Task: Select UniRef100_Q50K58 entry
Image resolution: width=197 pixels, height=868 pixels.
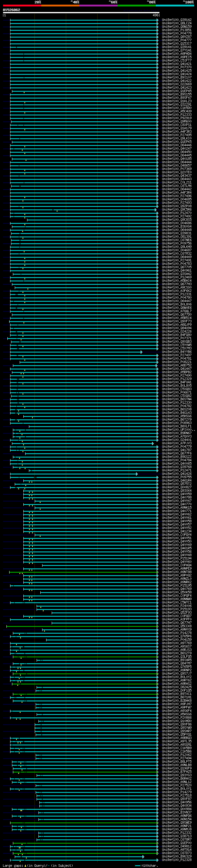Action: pos(177,592)
